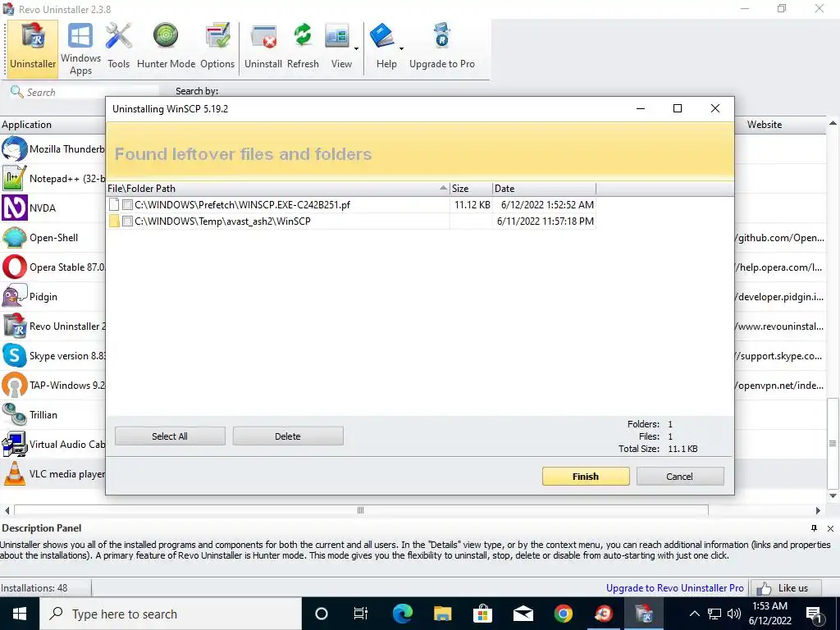Open the notification center icon

[x=814, y=614]
